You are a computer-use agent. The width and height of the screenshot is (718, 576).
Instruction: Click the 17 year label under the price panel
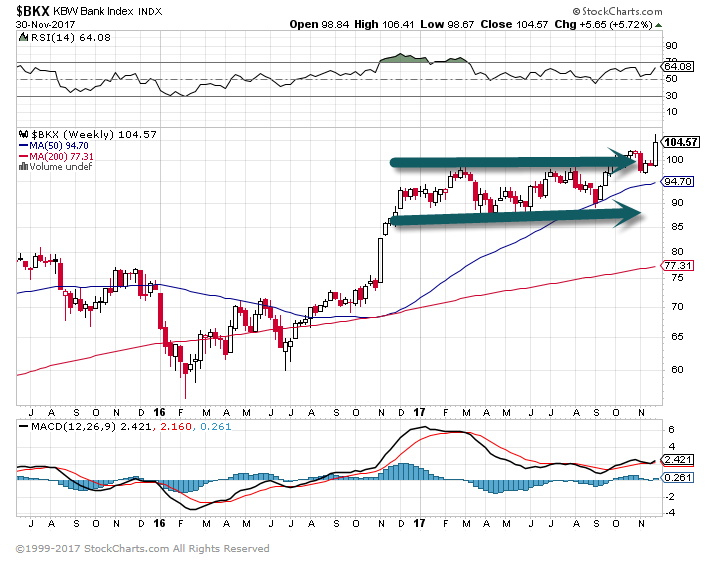point(419,413)
